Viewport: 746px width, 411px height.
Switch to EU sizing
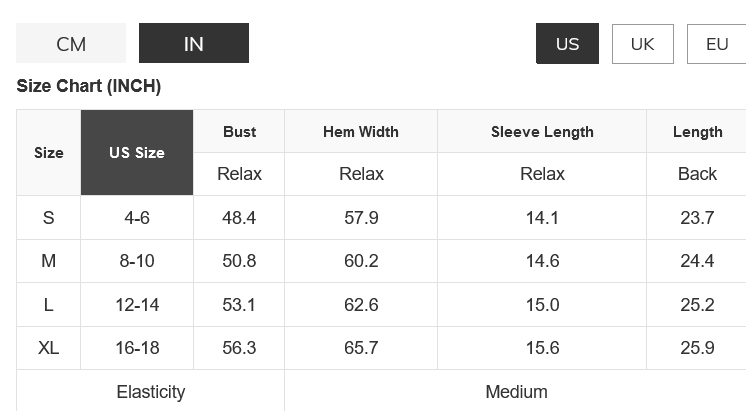pos(717,44)
